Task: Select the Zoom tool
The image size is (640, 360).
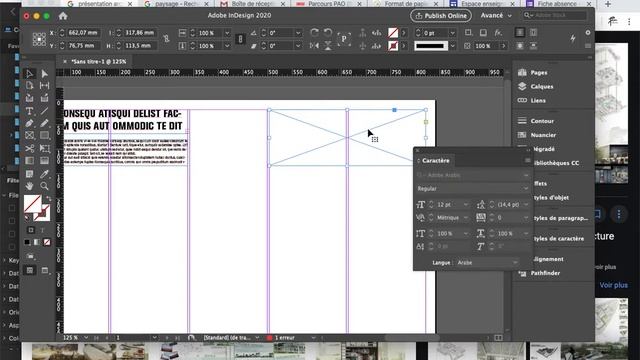Action: [x=44, y=186]
